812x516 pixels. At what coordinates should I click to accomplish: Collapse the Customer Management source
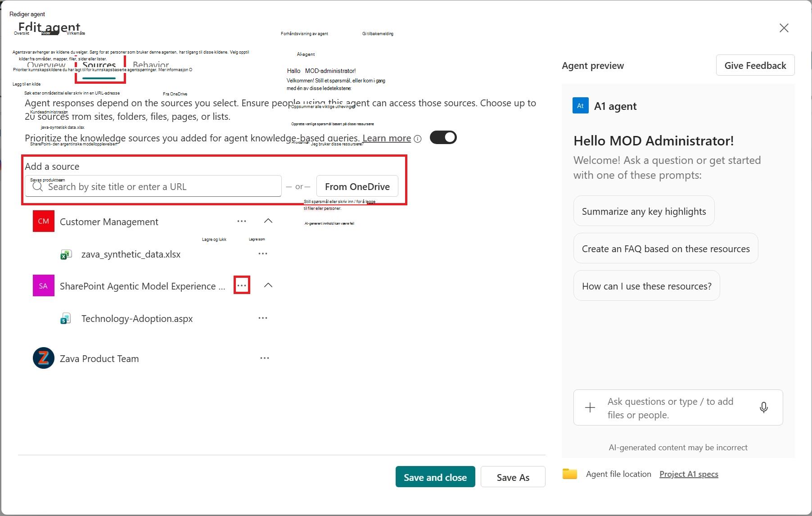point(268,221)
